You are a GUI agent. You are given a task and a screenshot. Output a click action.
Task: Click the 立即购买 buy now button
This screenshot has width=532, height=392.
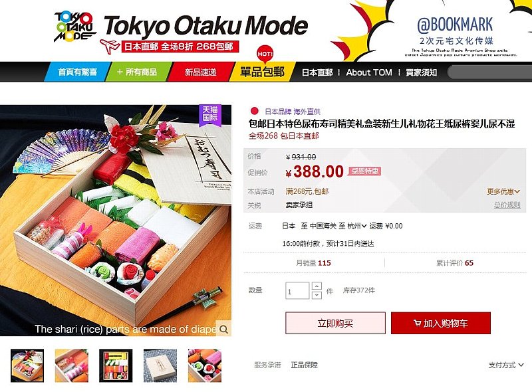(x=335, y=323)
